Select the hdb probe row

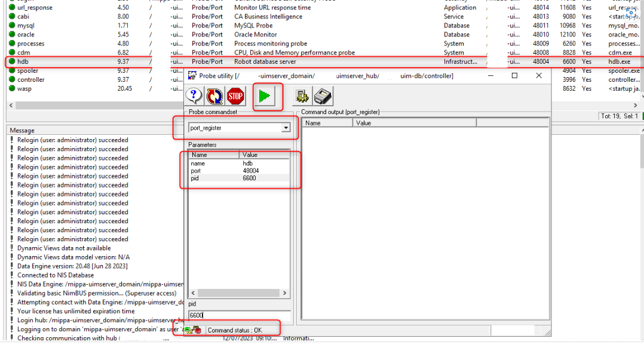point(324,61)
